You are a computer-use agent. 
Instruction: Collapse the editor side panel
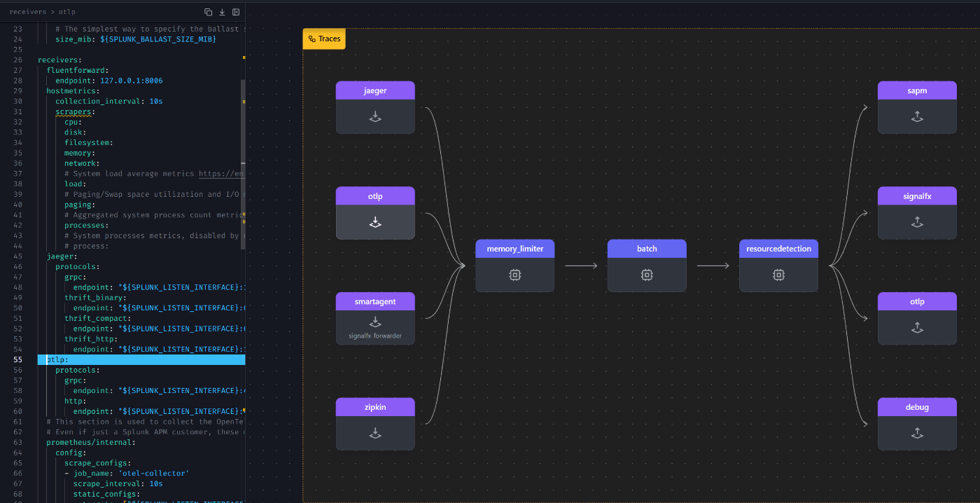coord(236,12)
